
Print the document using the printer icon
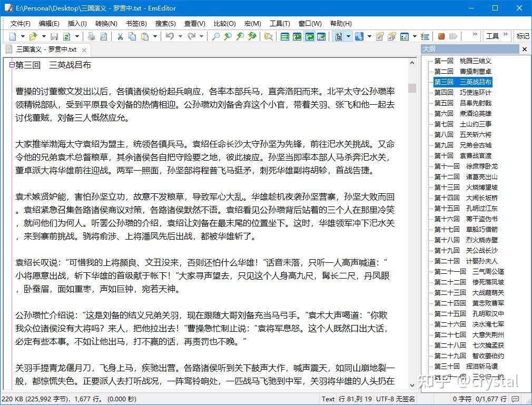(x=91, y=36)
